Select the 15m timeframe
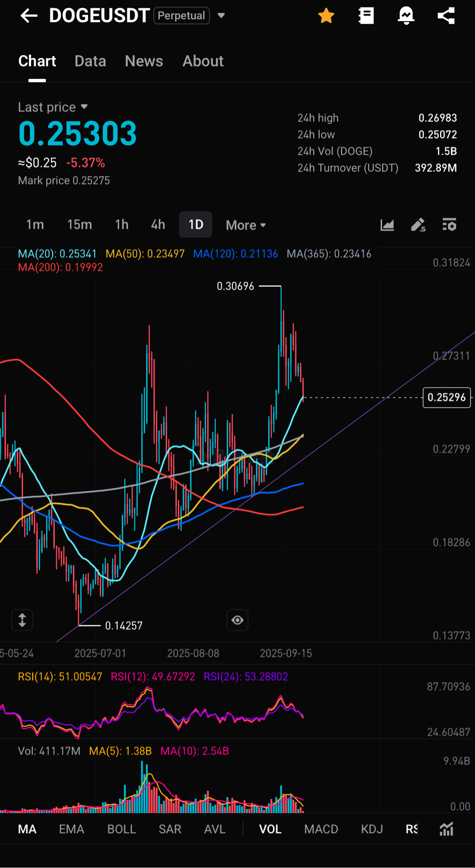This screenshot has width=475, height=868. [x=79, y=225]
